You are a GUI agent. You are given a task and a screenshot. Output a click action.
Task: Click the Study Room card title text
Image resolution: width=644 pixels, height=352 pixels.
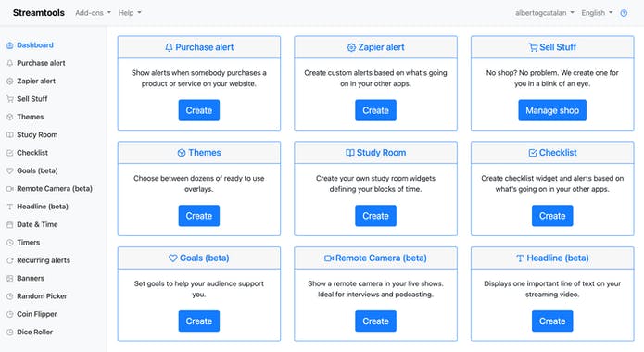point(381,153)
